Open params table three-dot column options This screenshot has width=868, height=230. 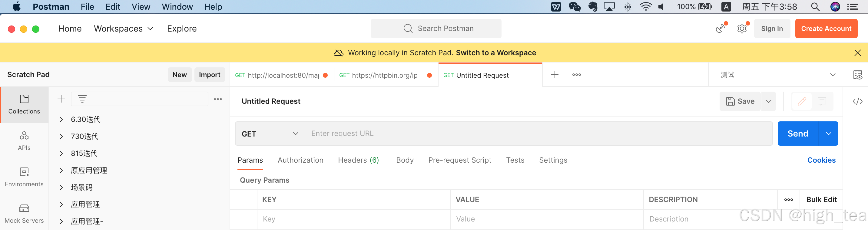pyautogui.click(x=788, y=200)
